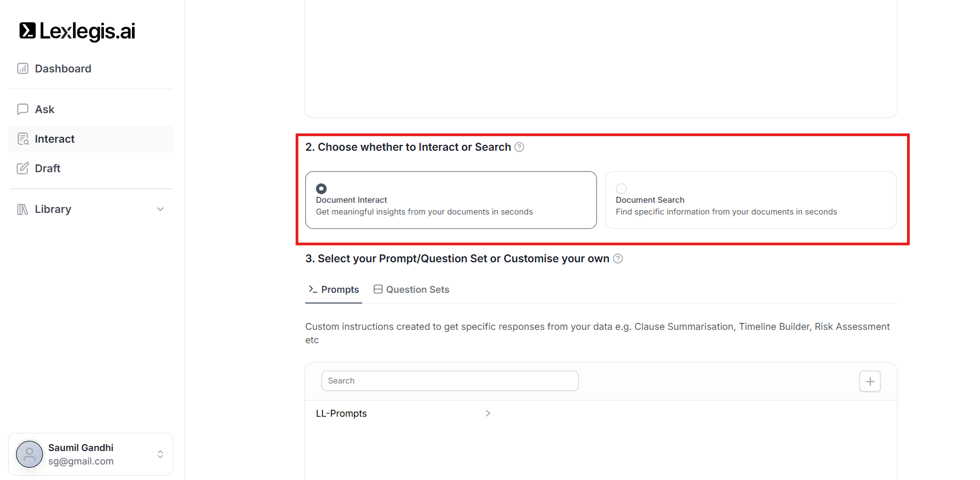
Task: Switch to the Question Sets tab
Action: (411, 290)
